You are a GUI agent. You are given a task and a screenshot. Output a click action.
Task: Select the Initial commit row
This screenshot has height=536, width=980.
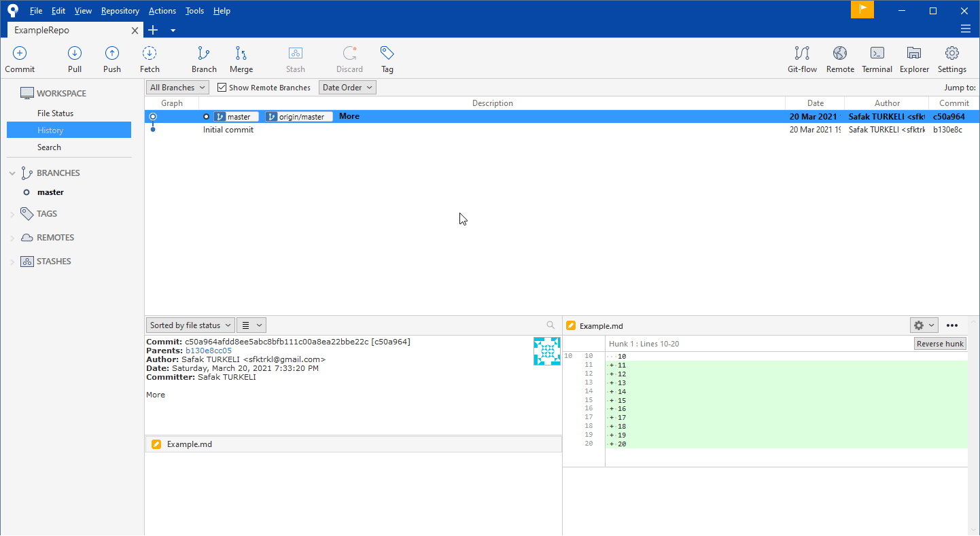[561, 130]
